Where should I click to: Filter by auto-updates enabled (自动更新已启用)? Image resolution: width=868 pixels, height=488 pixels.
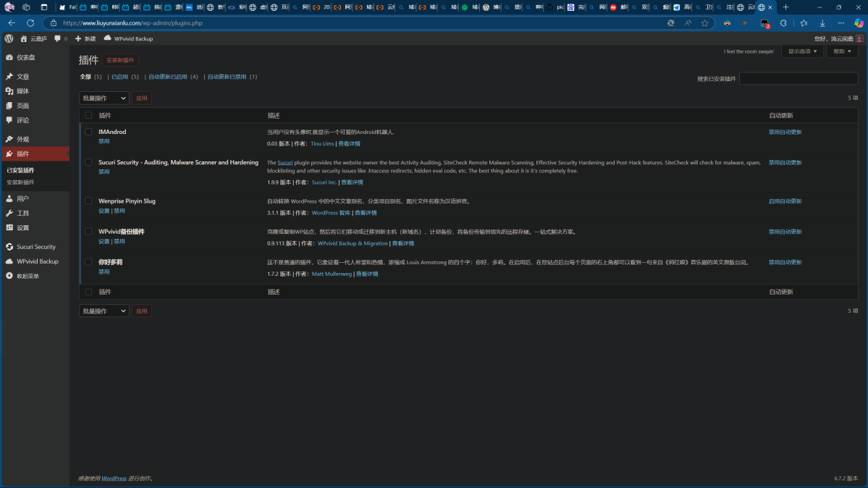point(172,77)
